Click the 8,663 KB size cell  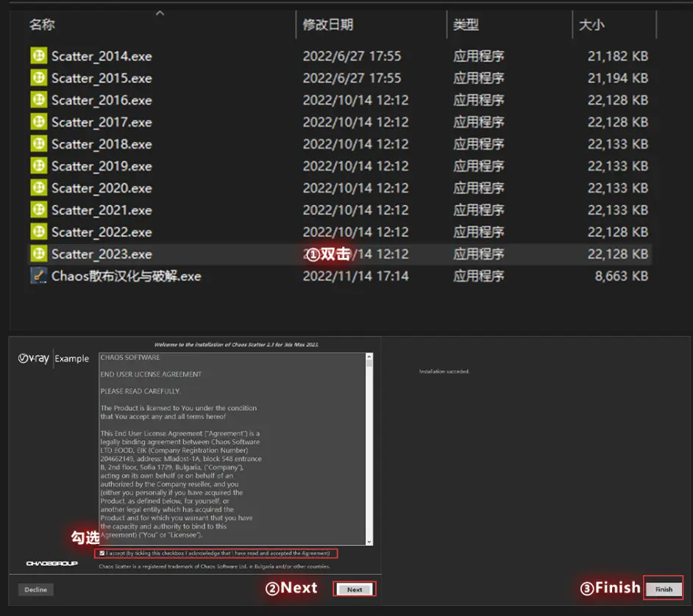pyautogui.click(x=621, y=276)
